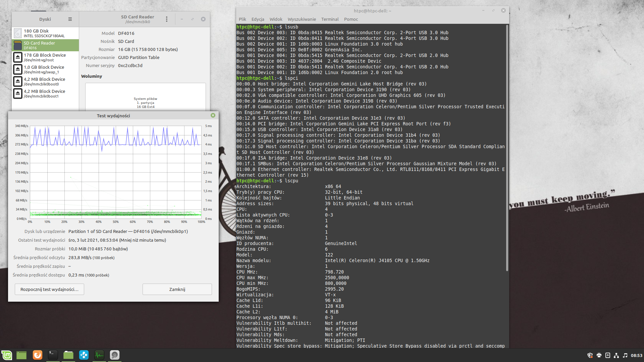The image size is (644, 362).
Task: Close the htpc@htpc-dell terminal window
Action: [x=503, y=10]
